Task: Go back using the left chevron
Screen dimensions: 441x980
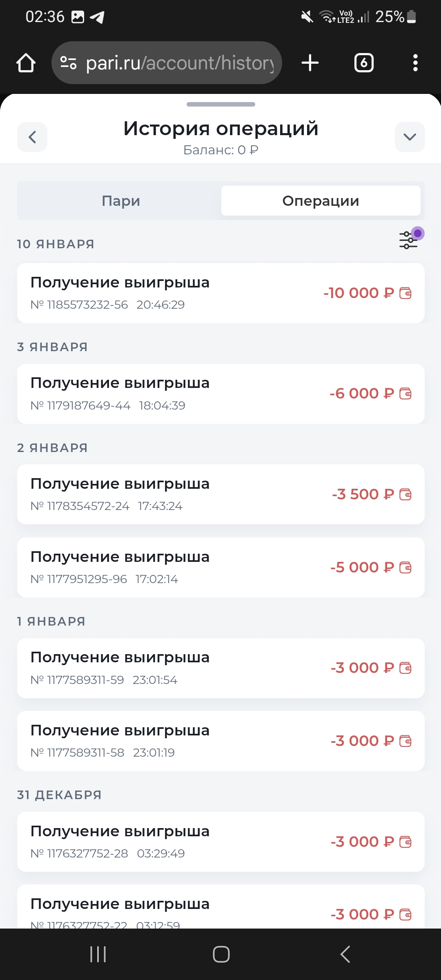Action: point(32,137)
